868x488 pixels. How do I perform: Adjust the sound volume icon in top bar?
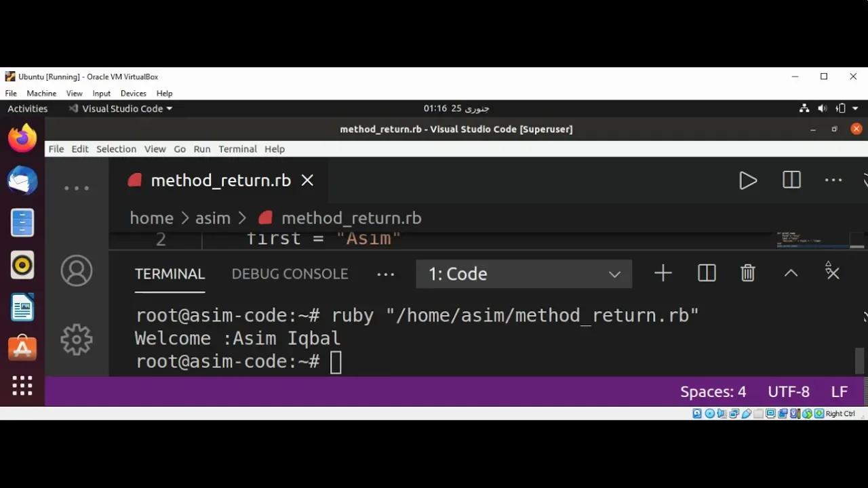(x=823, y=108)
